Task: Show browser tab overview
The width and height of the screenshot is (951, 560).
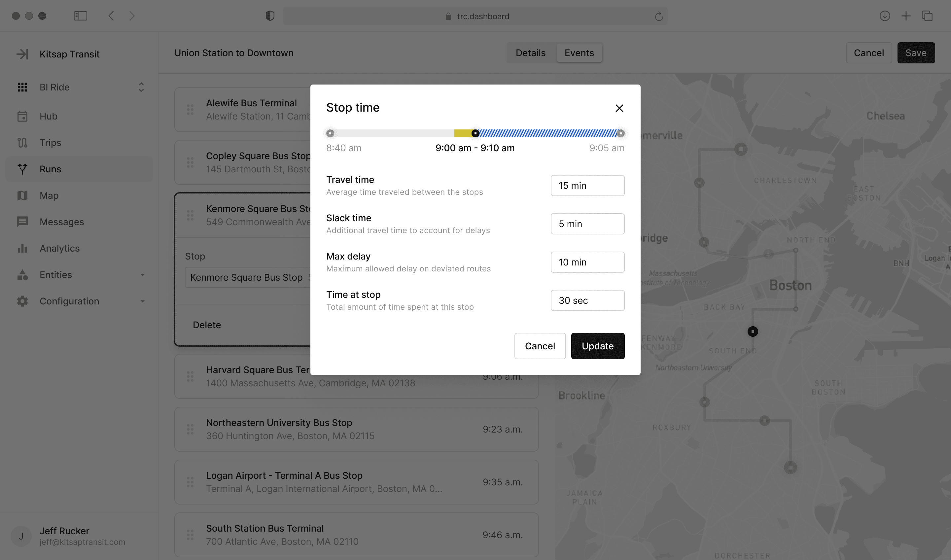Action: pos(927,16)
